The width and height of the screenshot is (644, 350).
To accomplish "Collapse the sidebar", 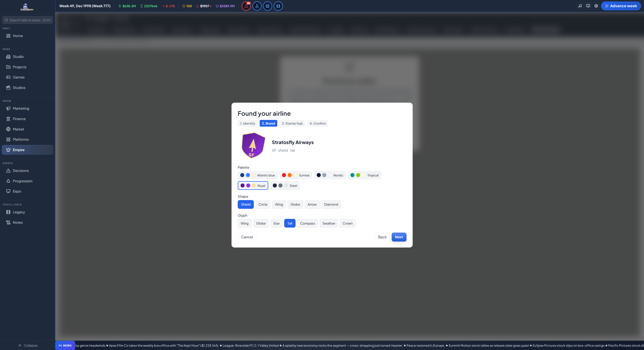I will (28, 345).
